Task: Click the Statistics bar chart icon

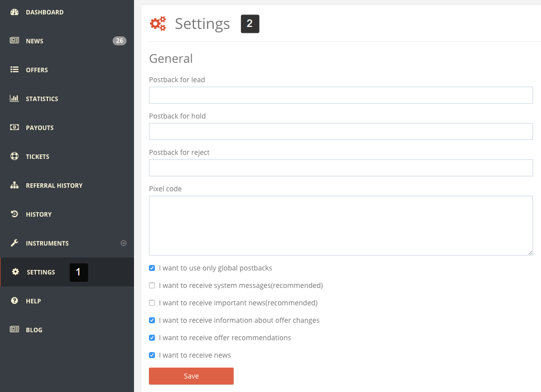Action: click(x=14, y=99)
